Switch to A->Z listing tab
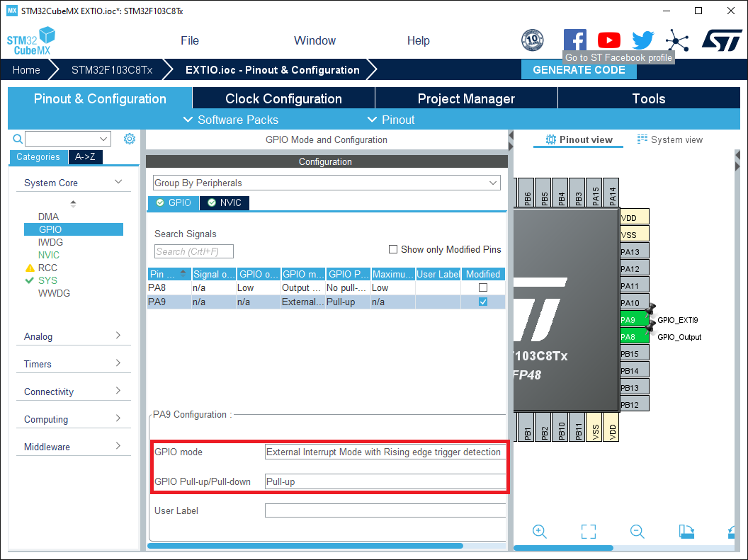The image size is (748, 560). pyautogui.click(x=86, y=156)
